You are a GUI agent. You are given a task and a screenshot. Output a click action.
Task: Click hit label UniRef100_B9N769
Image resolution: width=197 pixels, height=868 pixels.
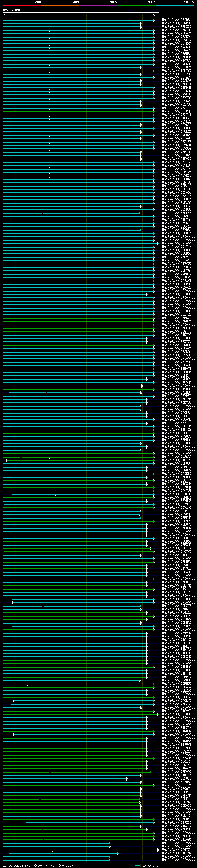click(x=177, y=71)
